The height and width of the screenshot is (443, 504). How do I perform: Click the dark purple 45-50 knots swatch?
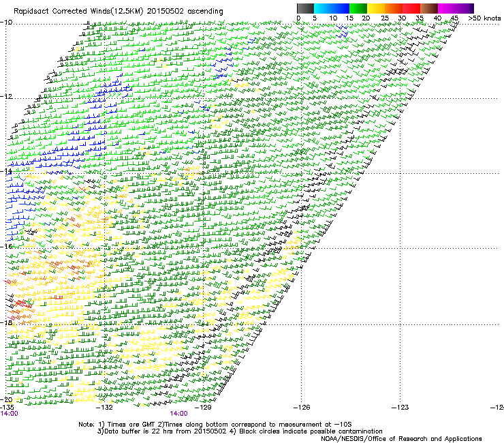(464, 8)
